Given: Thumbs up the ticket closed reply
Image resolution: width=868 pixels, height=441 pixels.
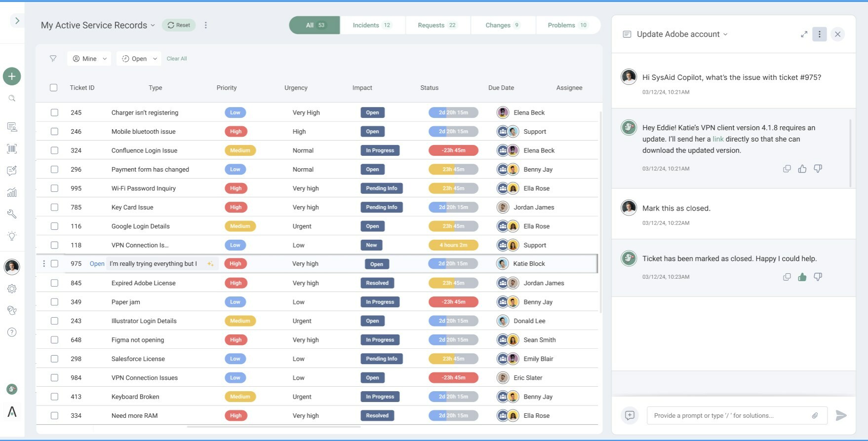Looking at the screenshot, I should pos(802,277).
